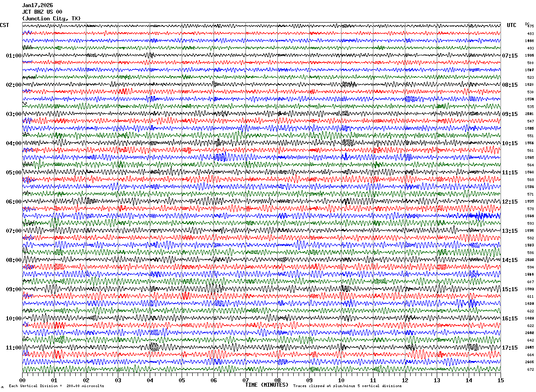Screen dimensions: 536x392
Task: Click minute 11 on the time axis
Action: coord(373,380)
